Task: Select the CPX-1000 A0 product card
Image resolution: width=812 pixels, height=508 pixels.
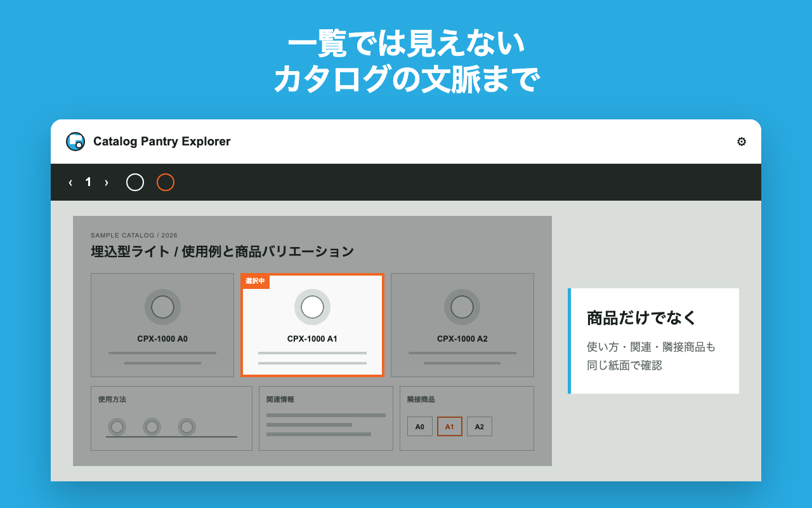Action: 162,325
